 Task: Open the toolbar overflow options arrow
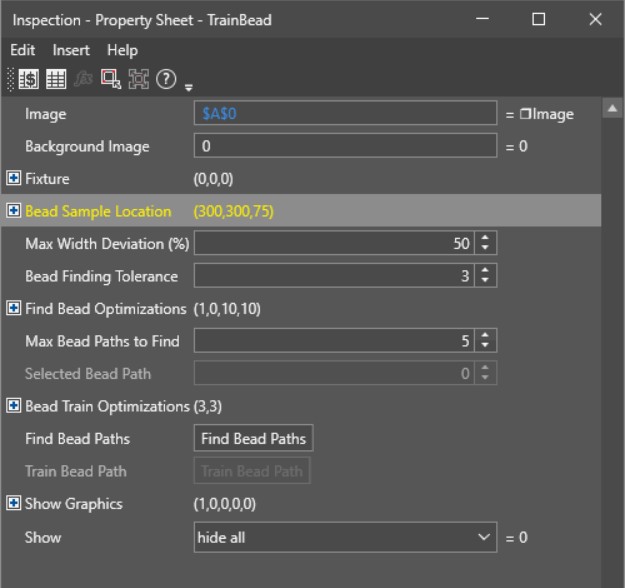189,86
